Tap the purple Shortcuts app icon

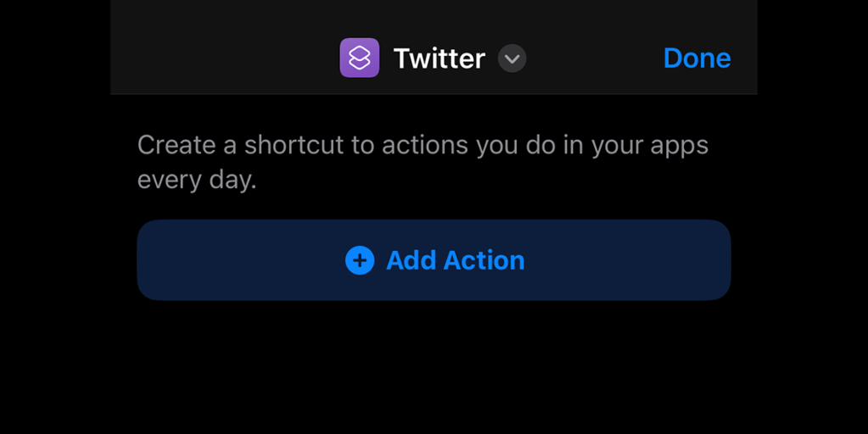coord(360,58)
